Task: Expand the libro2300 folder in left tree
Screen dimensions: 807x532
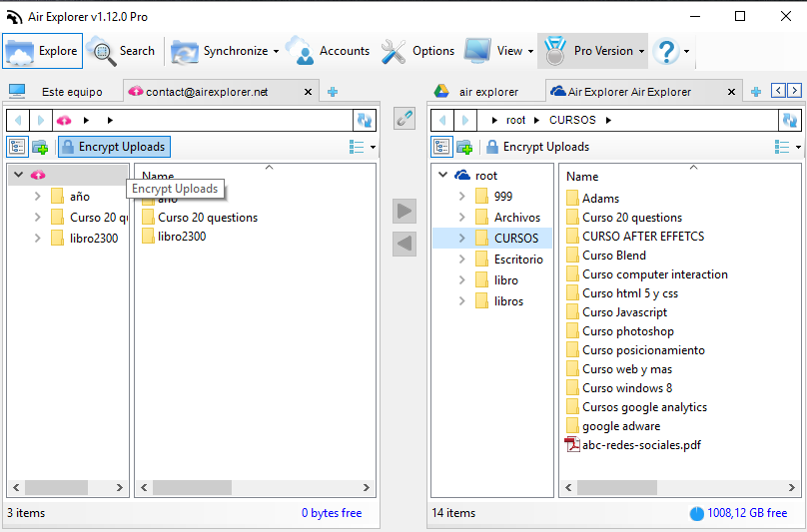Action: coord(37,239)
